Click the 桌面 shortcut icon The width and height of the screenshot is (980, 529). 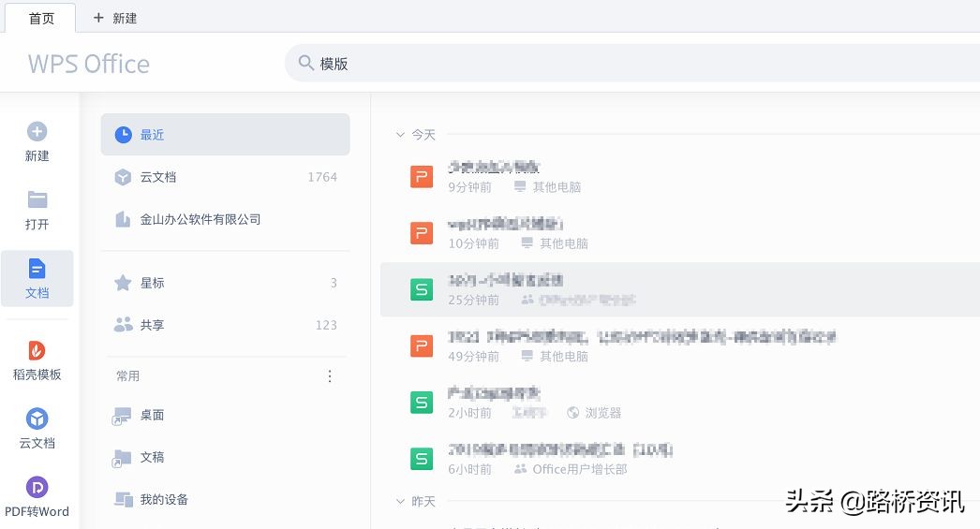click(x=122, y=416)
